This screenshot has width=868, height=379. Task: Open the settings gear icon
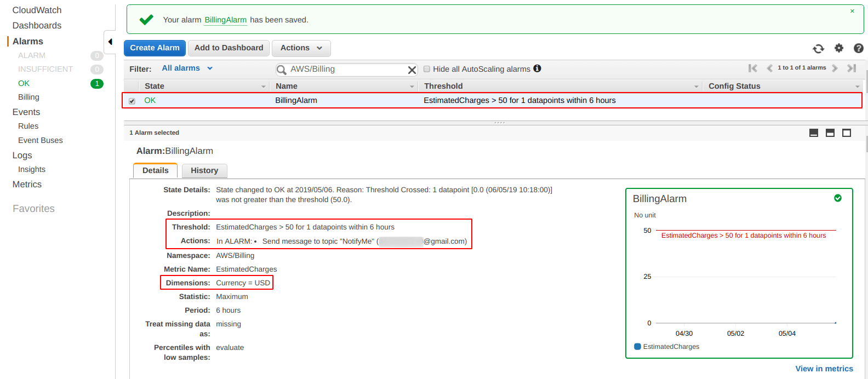[839, 48]
